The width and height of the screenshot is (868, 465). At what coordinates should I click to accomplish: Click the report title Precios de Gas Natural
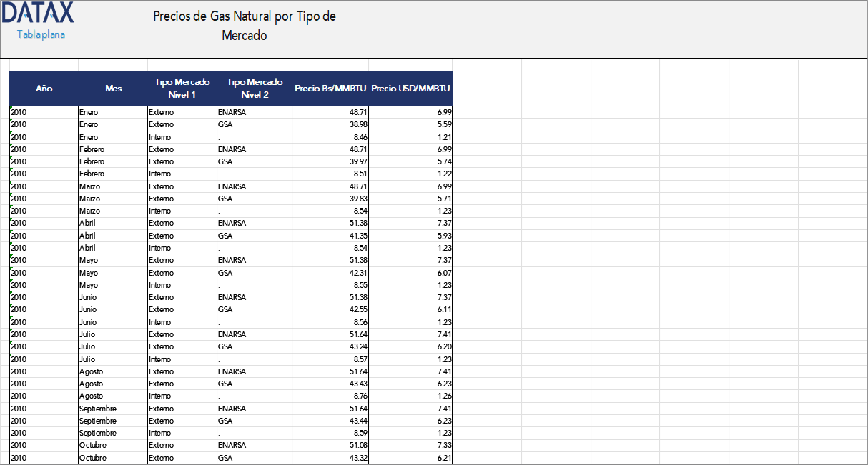pyautogui.click(x=245, y=24)
